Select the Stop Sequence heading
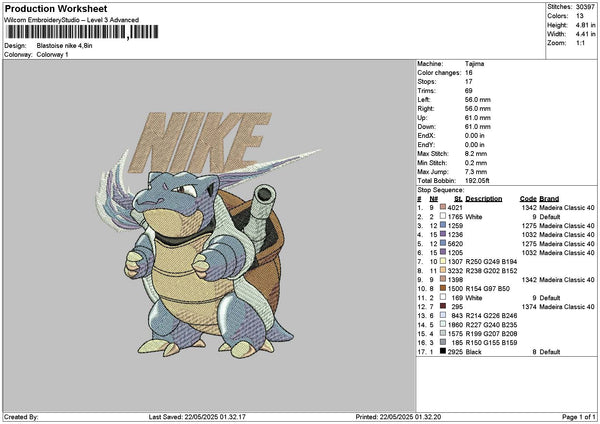This screenshot has width=600, height=424. pos(441,190)
